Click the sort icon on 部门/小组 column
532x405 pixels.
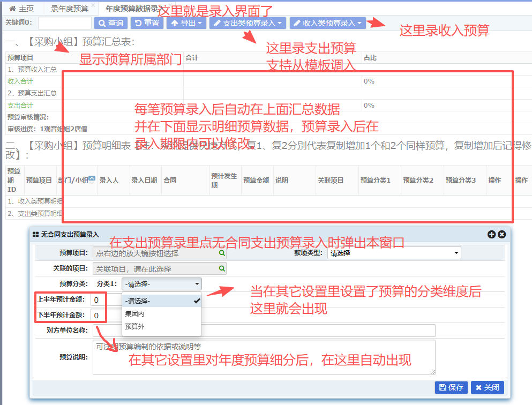point(92,179)
